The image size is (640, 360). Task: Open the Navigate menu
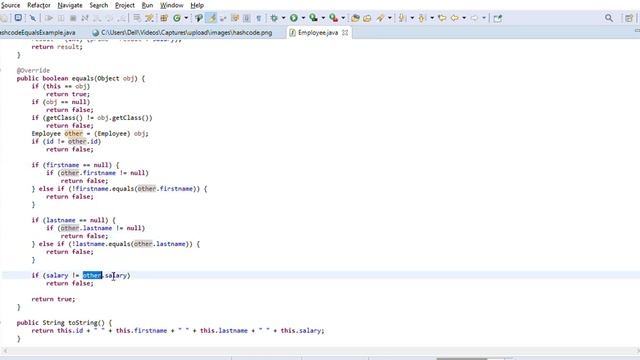click(x=70, y=5)
